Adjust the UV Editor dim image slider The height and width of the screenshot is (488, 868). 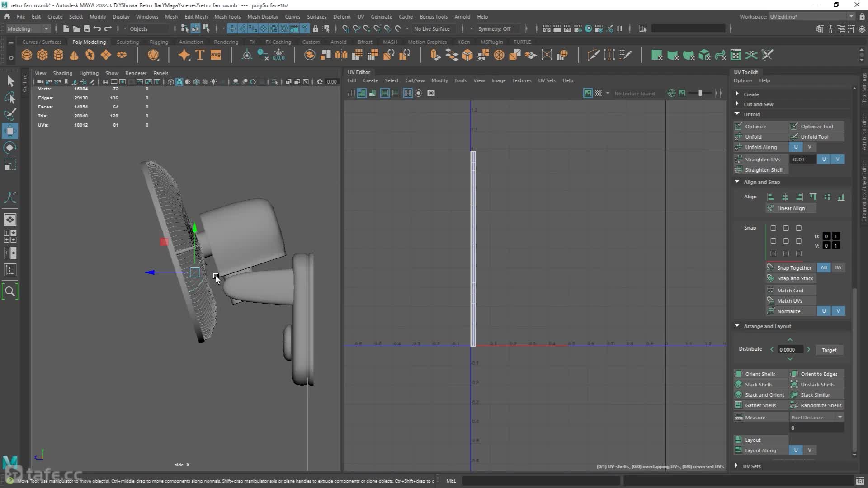click(x=700, y=93)
